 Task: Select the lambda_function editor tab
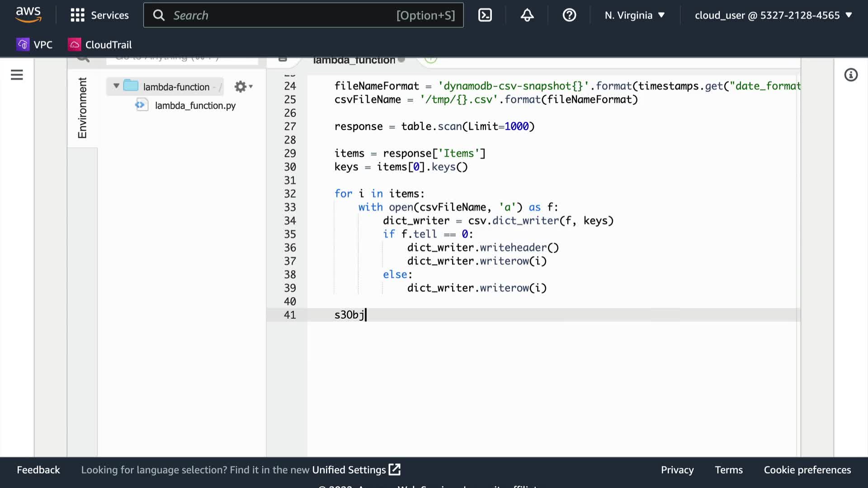point(354,60)
